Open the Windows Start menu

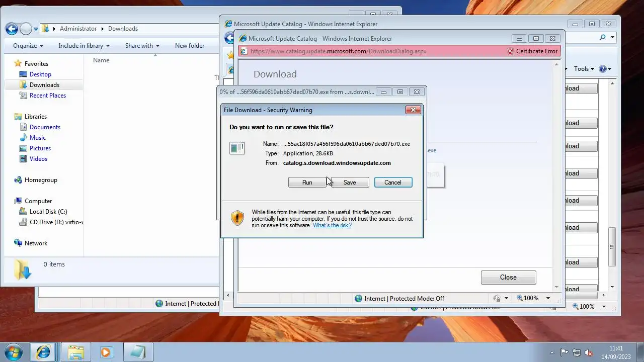[x=14, y=352]
